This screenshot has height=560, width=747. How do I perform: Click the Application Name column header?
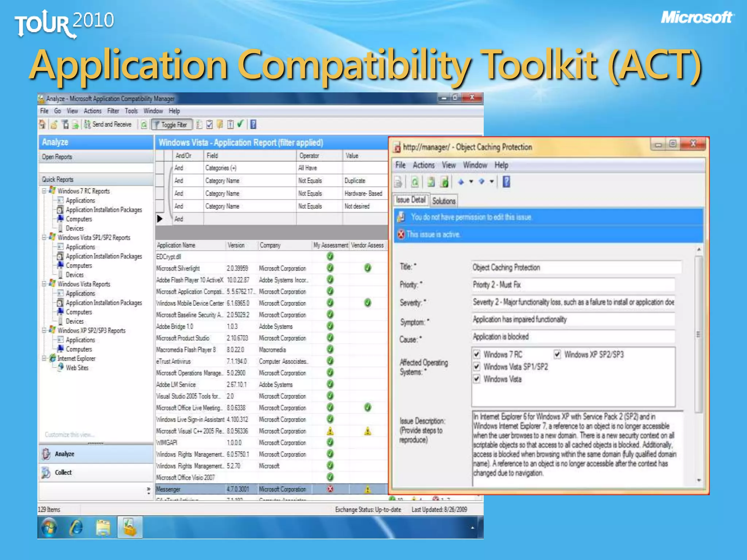click(x=190, y=245)
